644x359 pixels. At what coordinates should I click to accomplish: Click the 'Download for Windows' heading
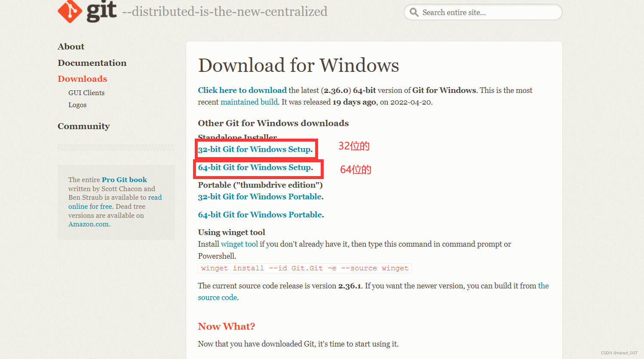tap(298, 65)
